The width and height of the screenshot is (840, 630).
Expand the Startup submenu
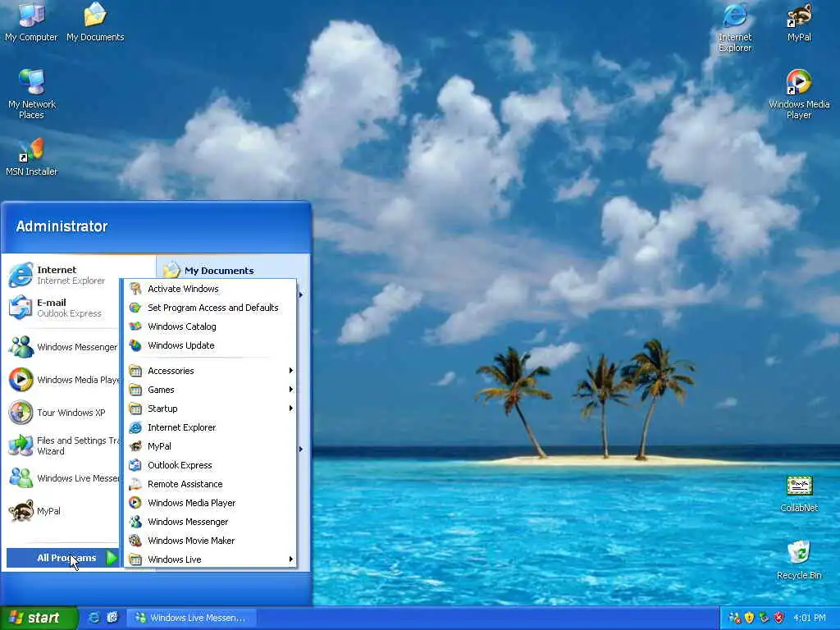click(210, 409)
